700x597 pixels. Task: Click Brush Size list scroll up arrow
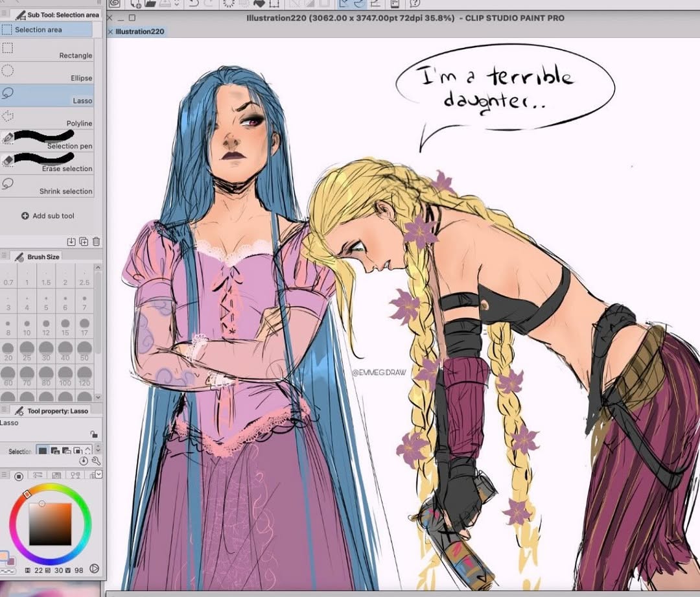(99, 268)
